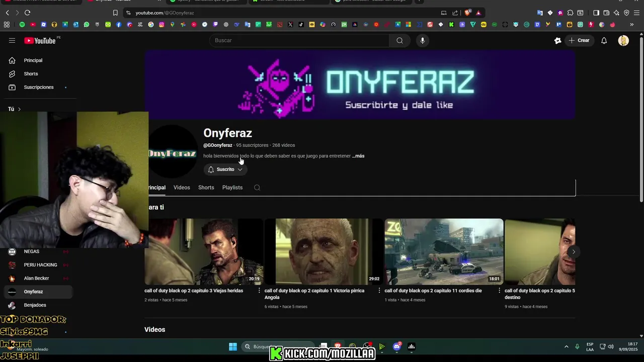Open options for the Victoria pírrica Angola video
The image size is (644, 362).
click(x=379, y=291)
